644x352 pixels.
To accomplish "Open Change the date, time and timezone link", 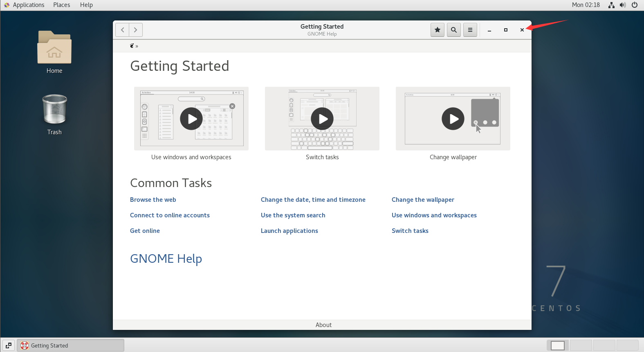I will point(313,200).
